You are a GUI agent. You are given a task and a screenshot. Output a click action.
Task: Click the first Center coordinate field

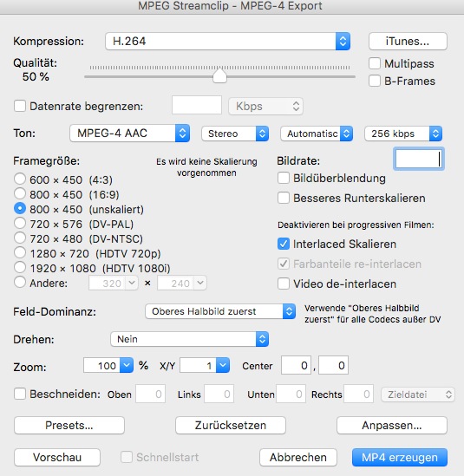coord(296,365)
